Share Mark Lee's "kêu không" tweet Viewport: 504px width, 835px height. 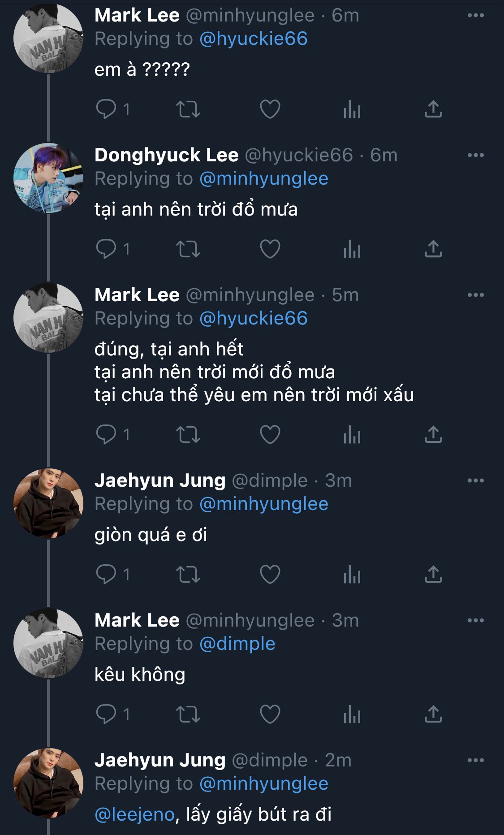pyautogui.click(x=433, y=714)
